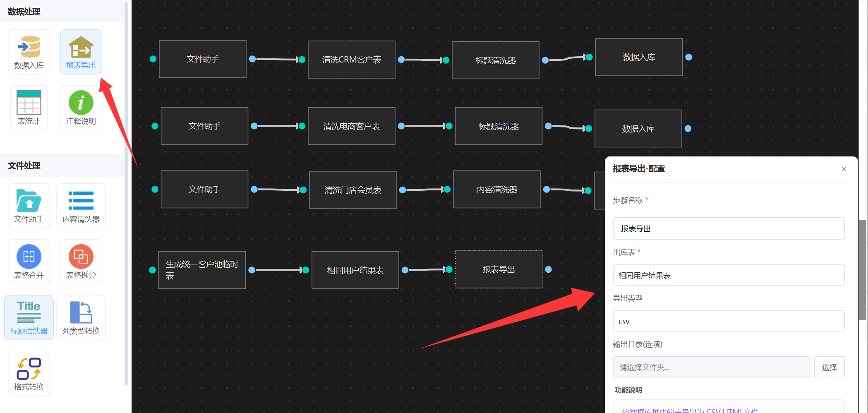The image size is (868, 413).
Task: Select the 文件助手 folder icon in sidebar
Action: [x=29, y=206]
